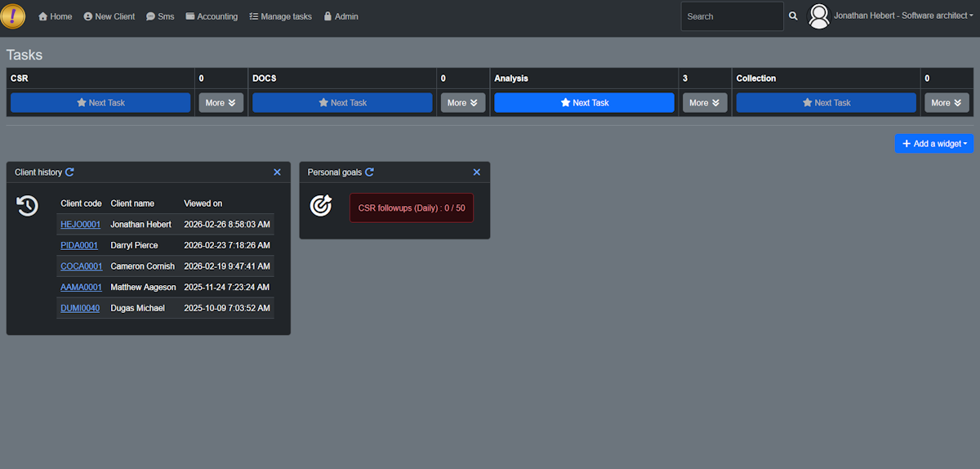Open Jonathan Hebert user dropdown
Screen dimensions: 980x469
click(903, 16)
